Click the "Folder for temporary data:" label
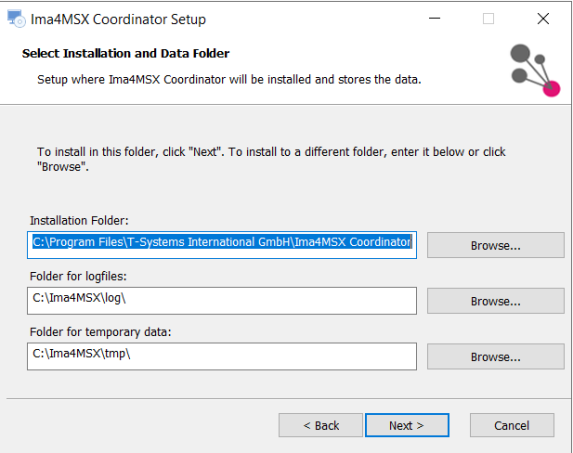This screenshot has width=573, height=453. [x=100, y=332]
